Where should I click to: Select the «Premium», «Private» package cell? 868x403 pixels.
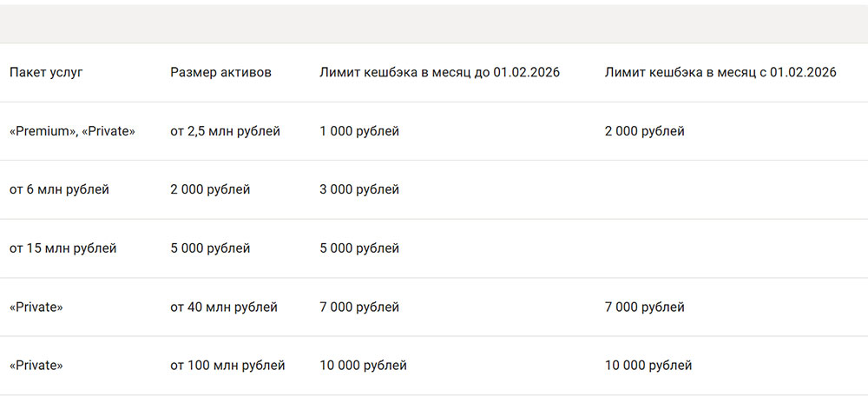pos(72,131)
